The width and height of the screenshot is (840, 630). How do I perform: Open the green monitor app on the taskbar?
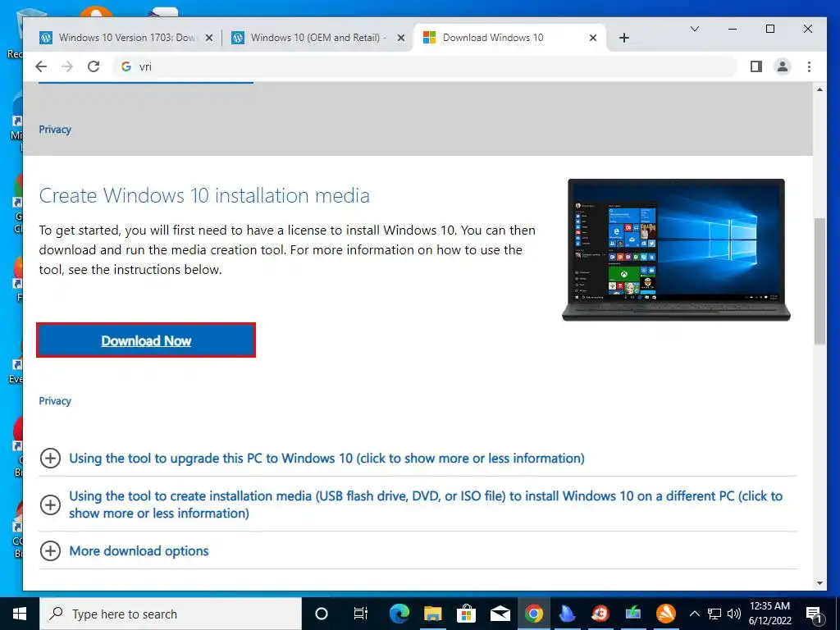tap(633, 614)
